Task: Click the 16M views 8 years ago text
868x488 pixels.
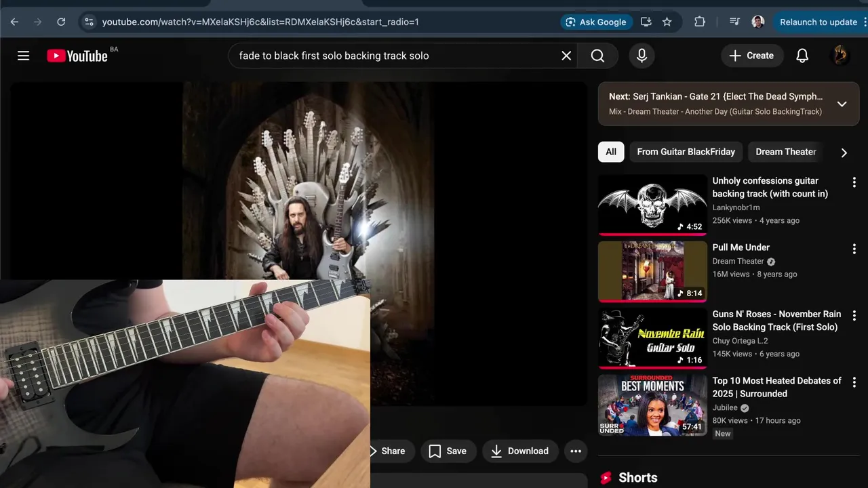Action: 754,274
